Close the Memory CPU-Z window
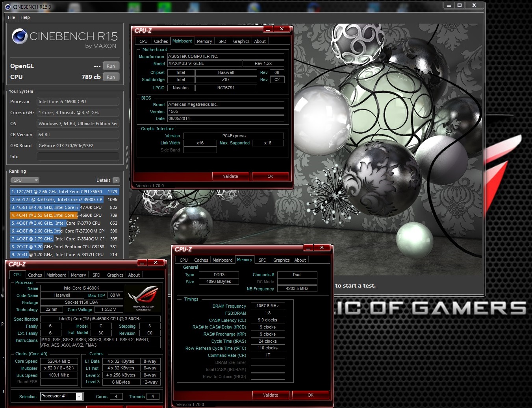 point(322,247)
